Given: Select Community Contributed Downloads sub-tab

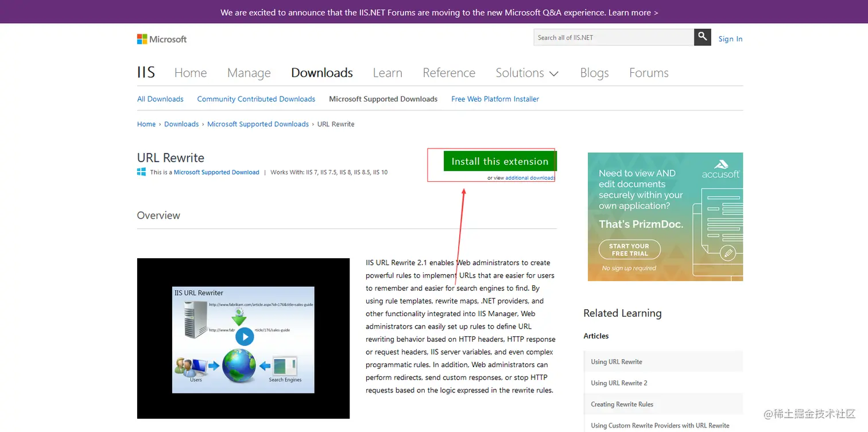Looking at the screenshot, I should [x=256, y=99].
